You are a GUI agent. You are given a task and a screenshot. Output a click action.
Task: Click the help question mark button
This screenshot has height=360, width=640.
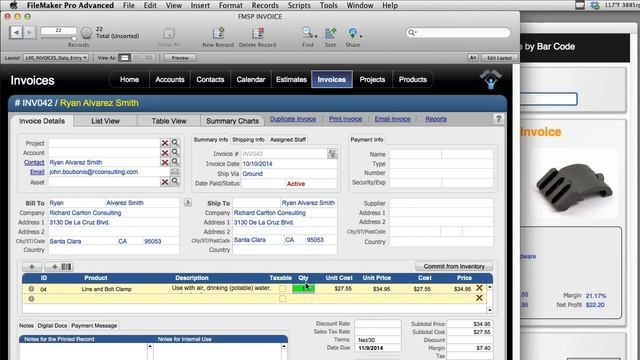[x=498, y=119]
